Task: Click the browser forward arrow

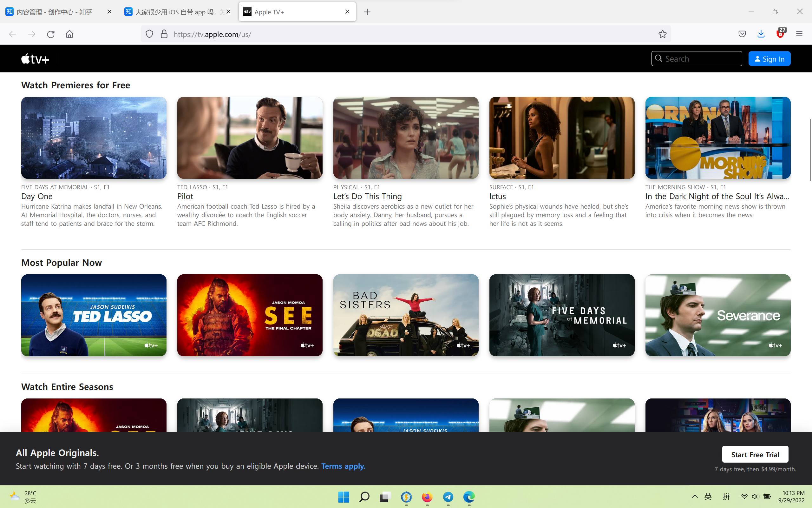Action: pyautogui.click(x=31, y=34)
